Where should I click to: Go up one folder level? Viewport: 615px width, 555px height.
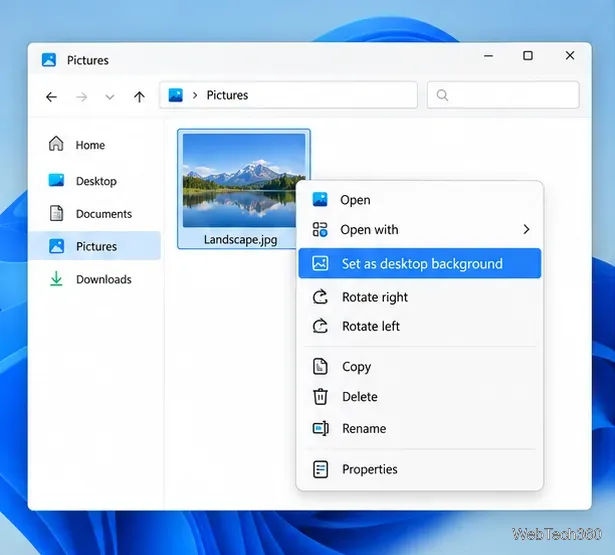click(x=139, y=96)
